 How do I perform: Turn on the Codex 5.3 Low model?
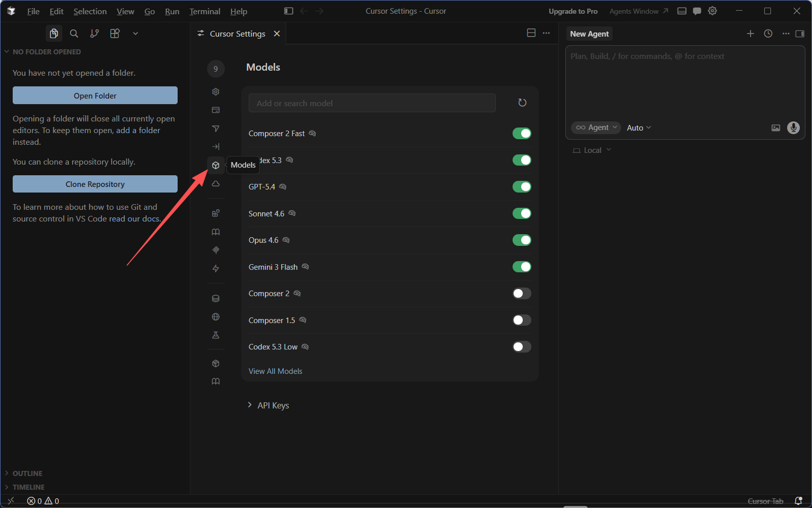tap(522, 347)
